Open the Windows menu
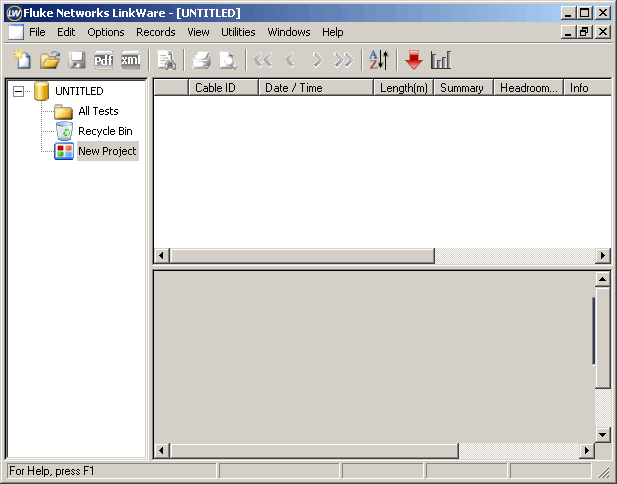The width and height of the screenshot is (617, 484). point(289,32)
